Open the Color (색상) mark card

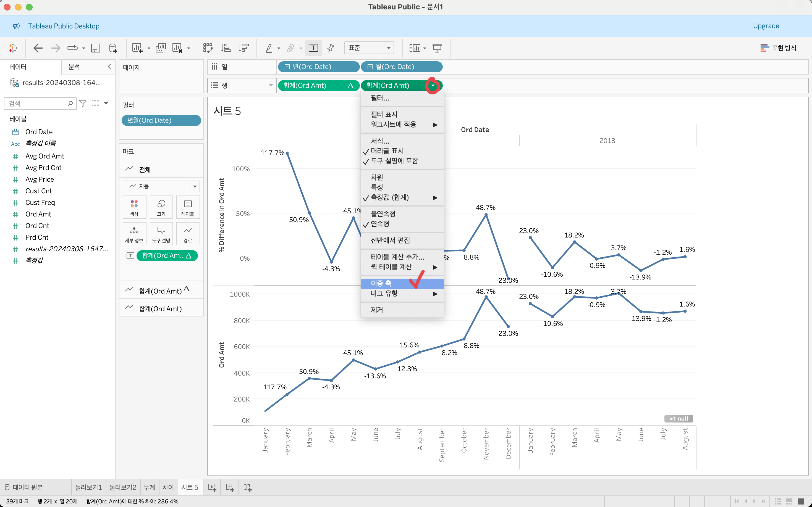134,207
